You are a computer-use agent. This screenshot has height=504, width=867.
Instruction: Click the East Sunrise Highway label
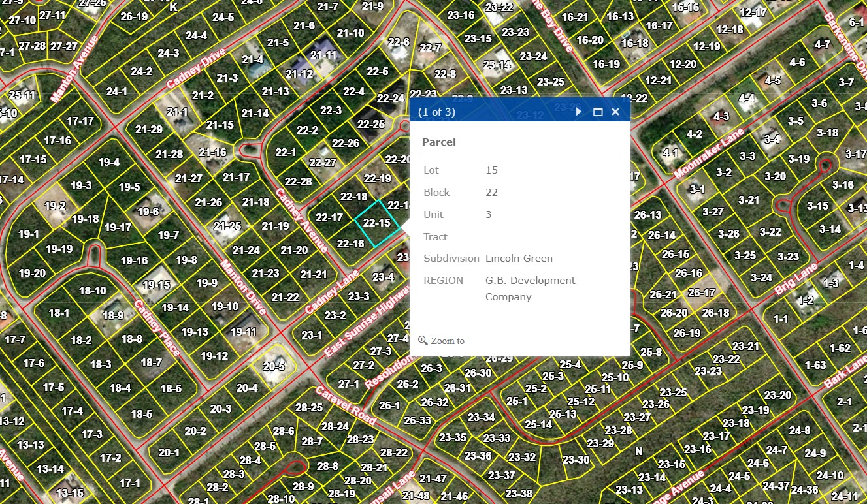(367, 324)
